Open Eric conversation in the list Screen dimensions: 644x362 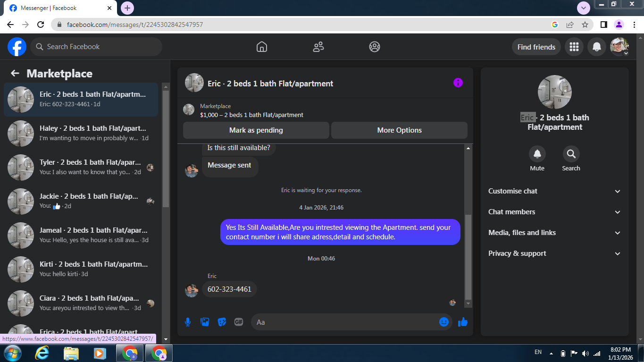(81, 99)
